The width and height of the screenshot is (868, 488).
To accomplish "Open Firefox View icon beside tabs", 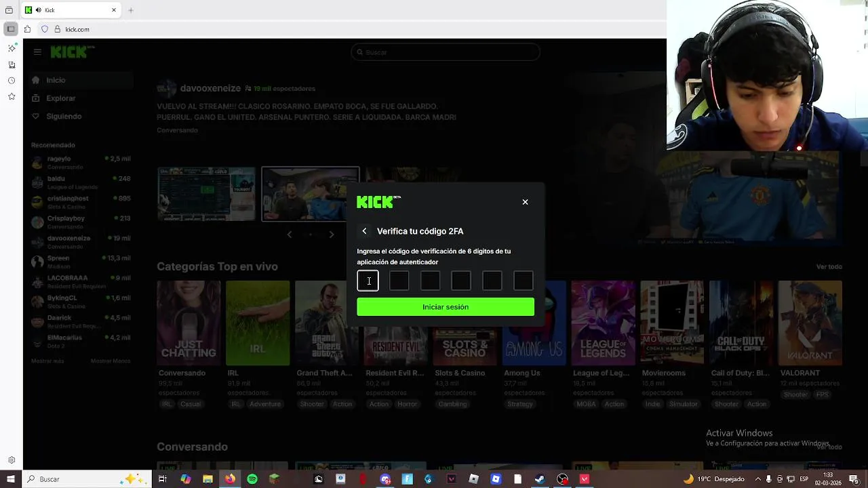I will click(9, 10).
